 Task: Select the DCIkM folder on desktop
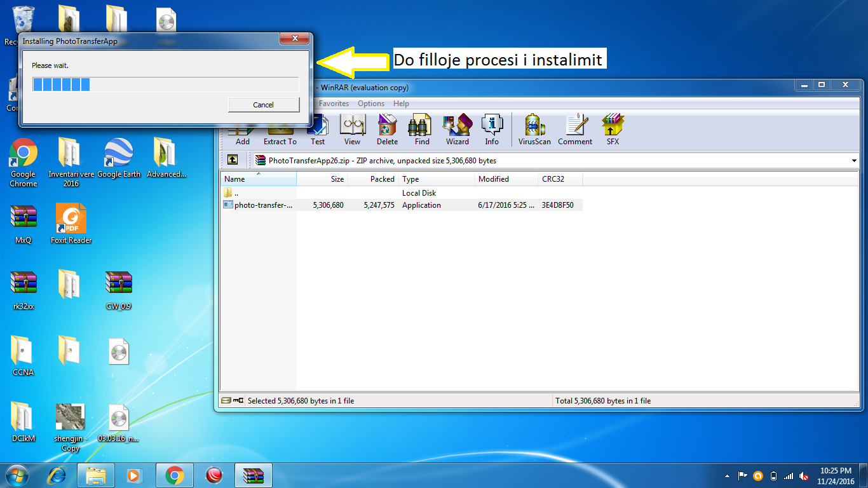tap(24, 423)
